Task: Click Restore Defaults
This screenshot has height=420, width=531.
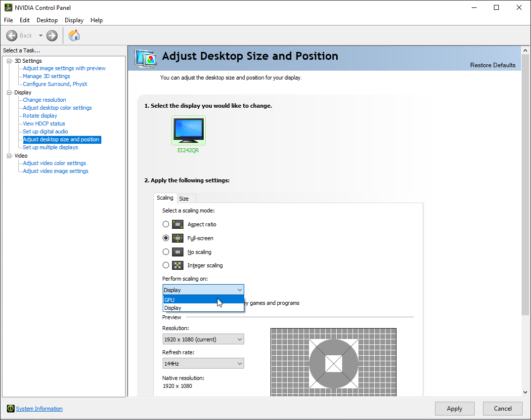Action: pos(493,65)
